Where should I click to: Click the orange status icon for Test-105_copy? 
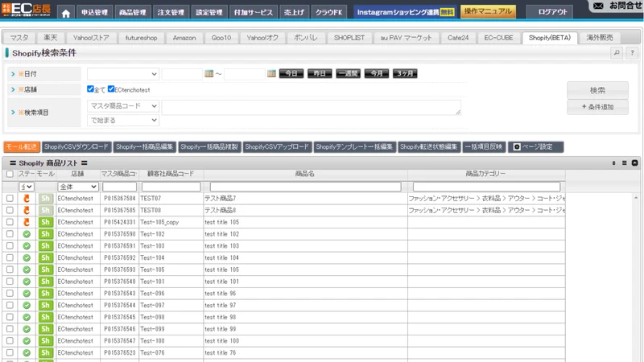point(27,222)
